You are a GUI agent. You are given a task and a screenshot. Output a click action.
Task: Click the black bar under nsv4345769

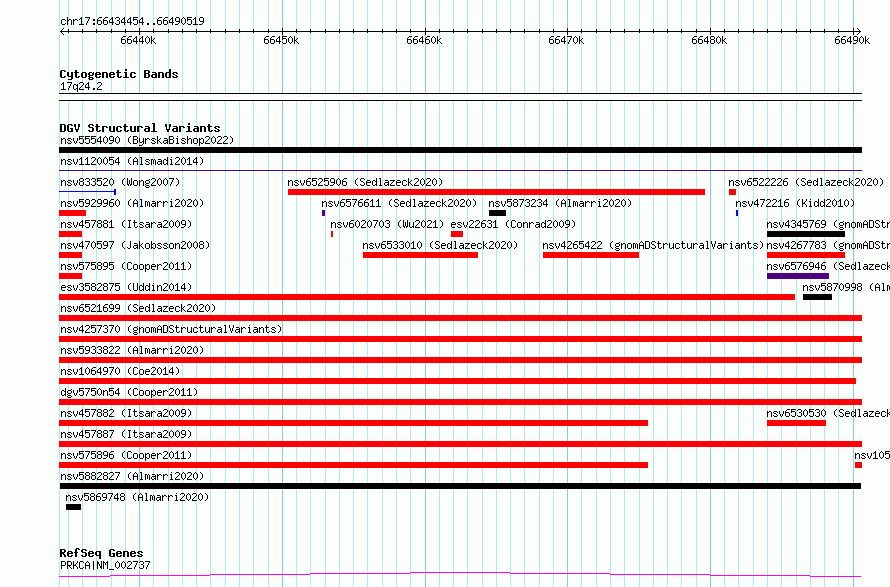click(x=806, y=234)
